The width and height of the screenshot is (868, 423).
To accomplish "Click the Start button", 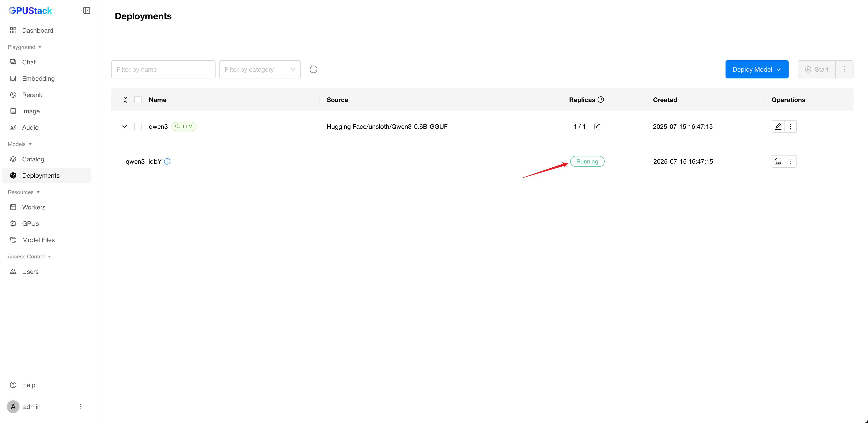I will [x=817, y=69].
